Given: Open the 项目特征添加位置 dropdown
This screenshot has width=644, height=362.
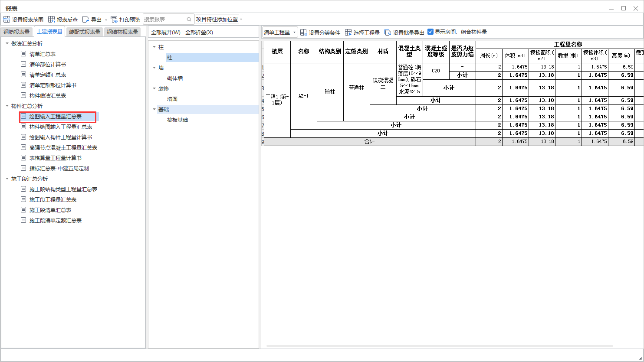Looking at the screenshot, I should 219,20.
